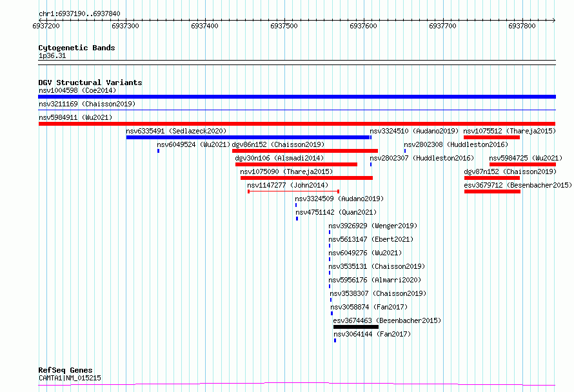Open nsv3064144 (Fan2017) label
This screenshot has width=574, height=392.
click(372, 334)
